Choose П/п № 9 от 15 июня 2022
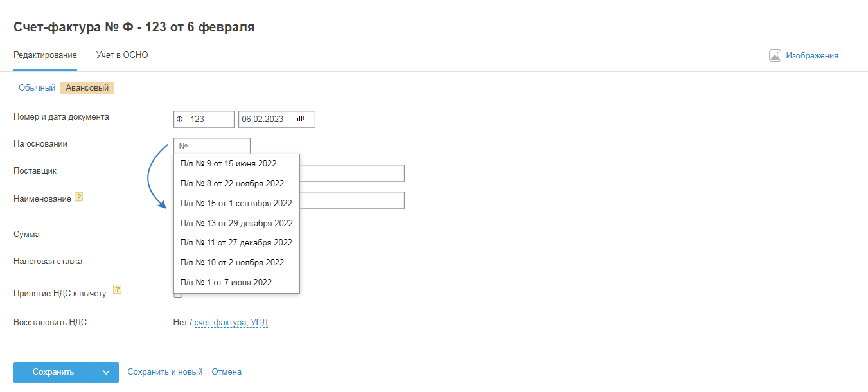The image size is (868, 392). pyautogui.click(x=229, y=164)
